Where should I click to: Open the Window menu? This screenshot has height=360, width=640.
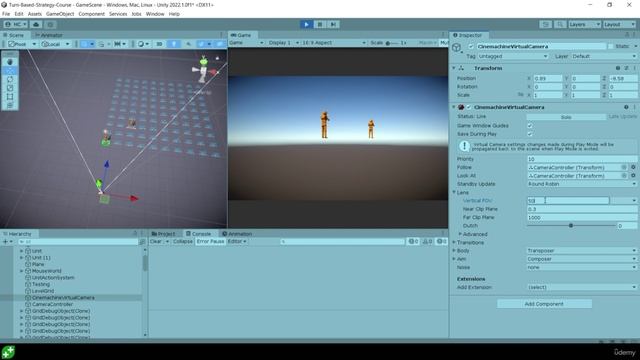tap(155, 14)
